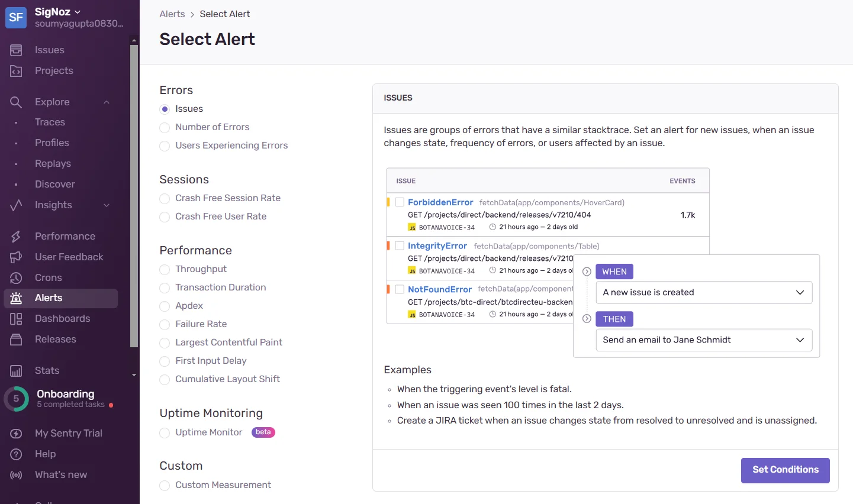Collapse the Explore section chevron
This screenshot has width=853, height=504.
107,102
